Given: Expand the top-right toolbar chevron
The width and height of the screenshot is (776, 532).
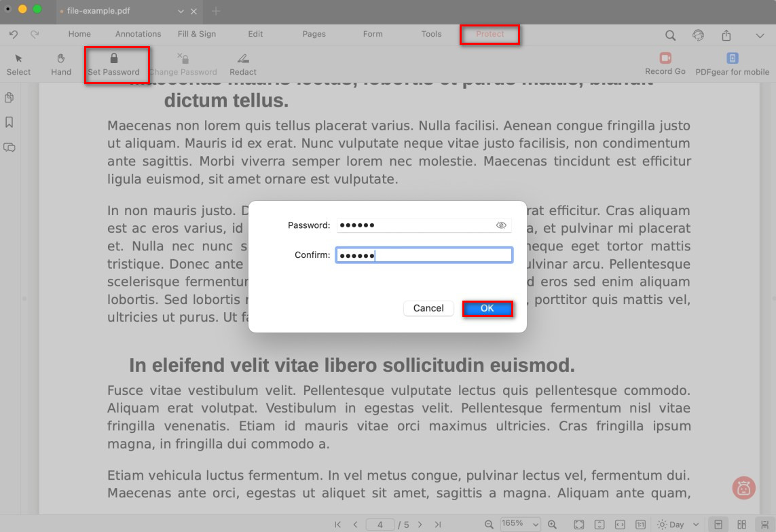Looking at the screenshot, I should tap(760, 35).
